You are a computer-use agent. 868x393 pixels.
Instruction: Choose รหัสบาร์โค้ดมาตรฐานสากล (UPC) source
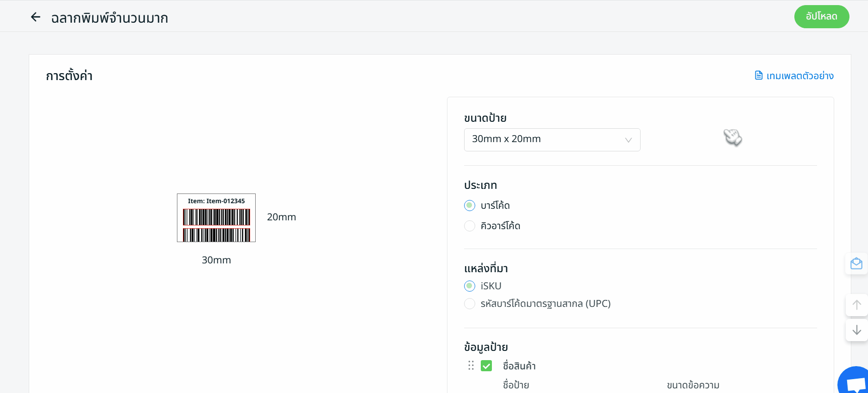[470, 304]
